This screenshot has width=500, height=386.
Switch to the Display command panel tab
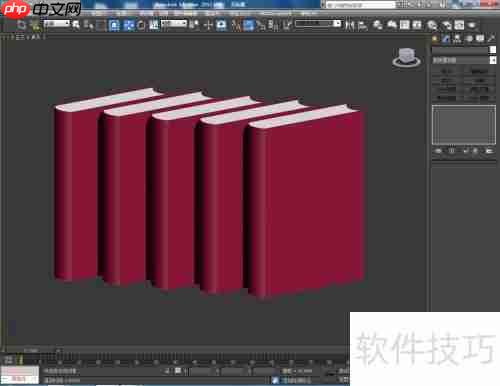pyautogui.click(x=480, y=39)
